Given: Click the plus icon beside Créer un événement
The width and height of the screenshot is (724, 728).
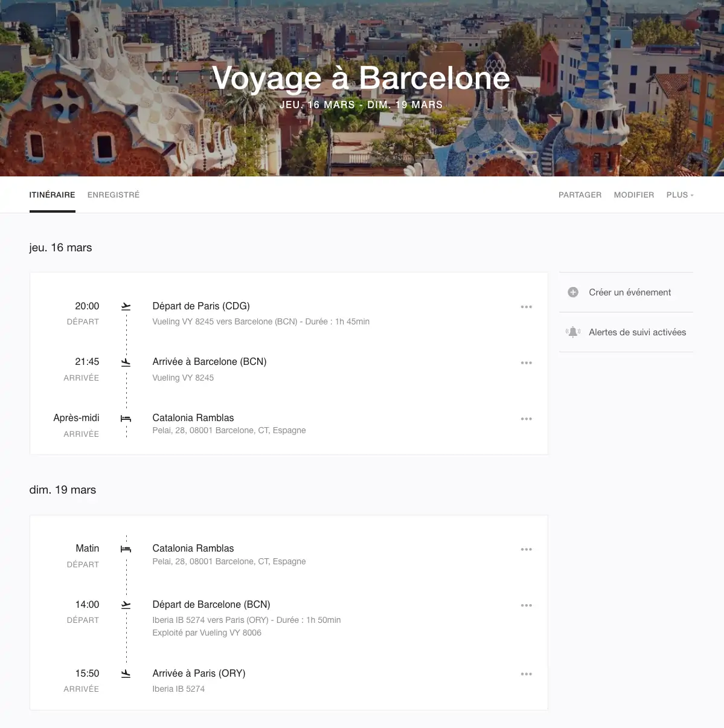Looking at the screenshot, I should 573,292.
